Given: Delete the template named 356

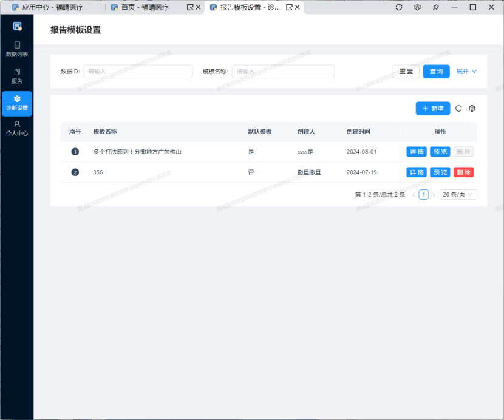Looking at the screenshot, I should pos(463,172).
